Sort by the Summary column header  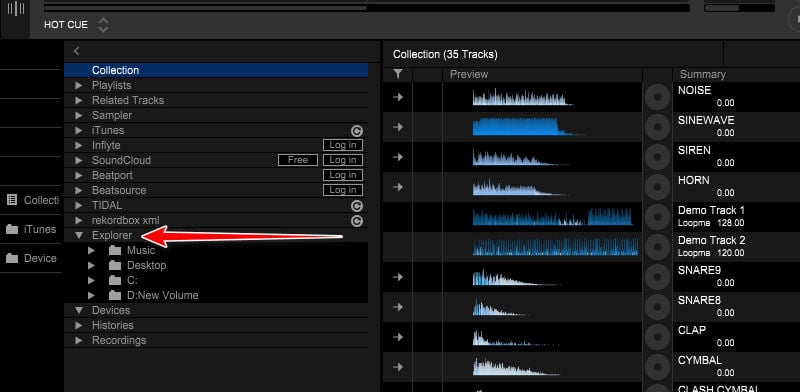click(737, 75)
